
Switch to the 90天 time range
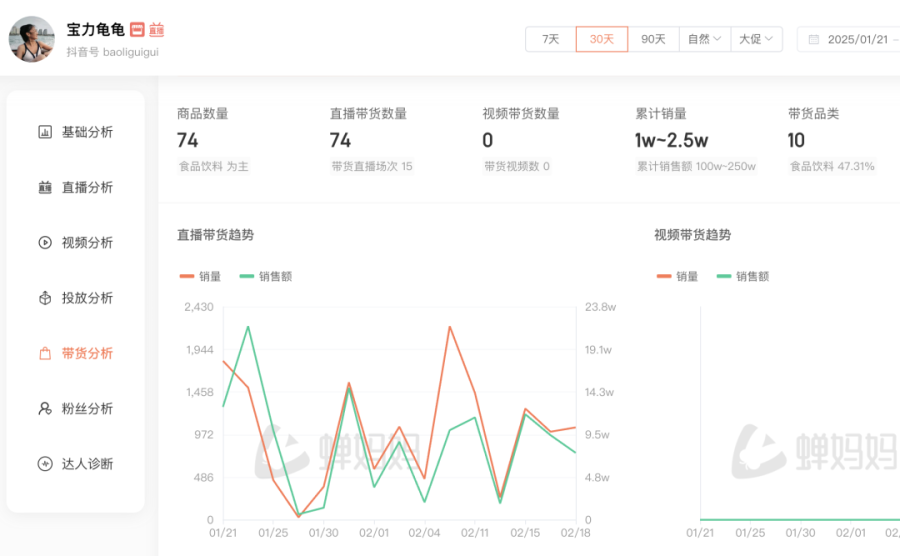pos(653,39)
